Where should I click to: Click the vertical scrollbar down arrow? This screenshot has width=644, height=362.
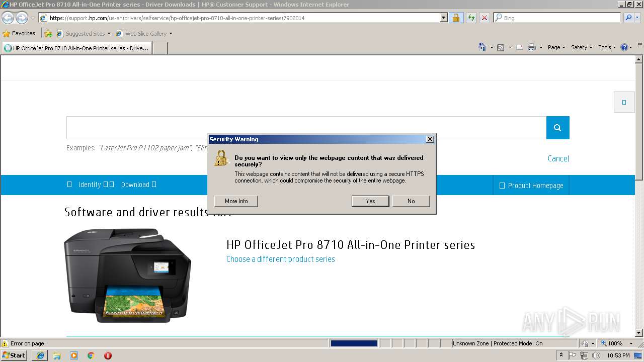639,333
